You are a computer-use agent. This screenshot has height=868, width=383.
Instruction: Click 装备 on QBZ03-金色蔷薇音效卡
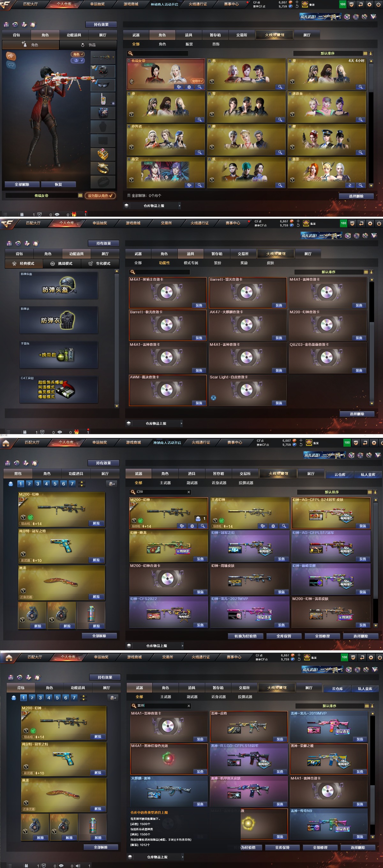pyautogui.click(x=359, y=370)
